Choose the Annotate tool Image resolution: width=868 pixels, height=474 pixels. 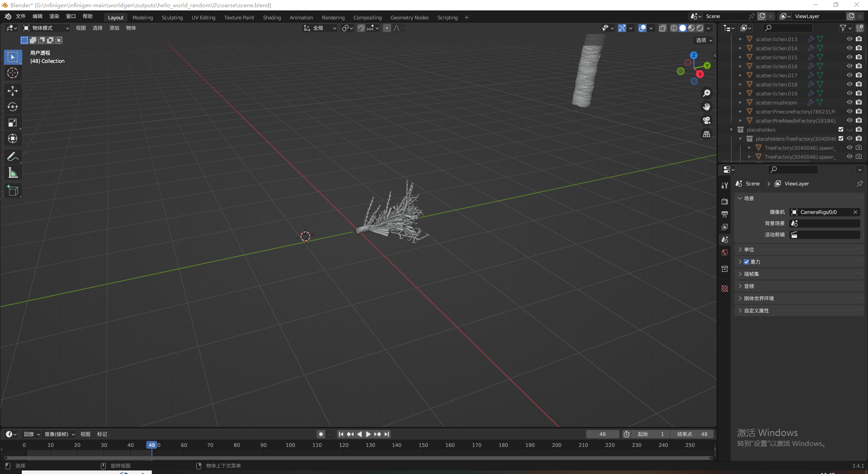click(x=13, y=156)
